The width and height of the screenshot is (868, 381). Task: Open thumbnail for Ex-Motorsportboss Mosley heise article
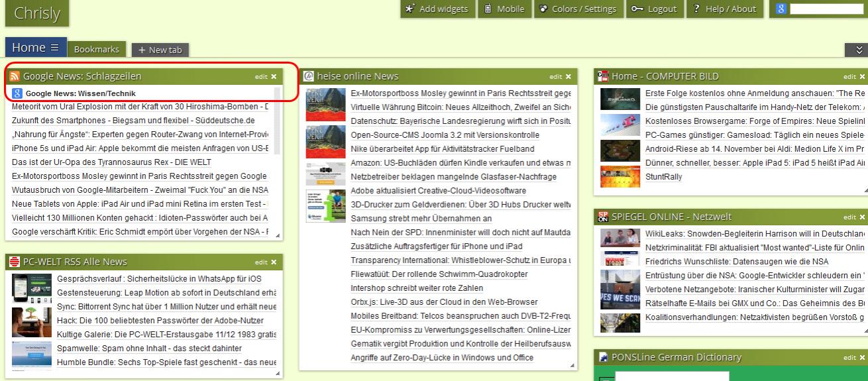coord(325,105)
